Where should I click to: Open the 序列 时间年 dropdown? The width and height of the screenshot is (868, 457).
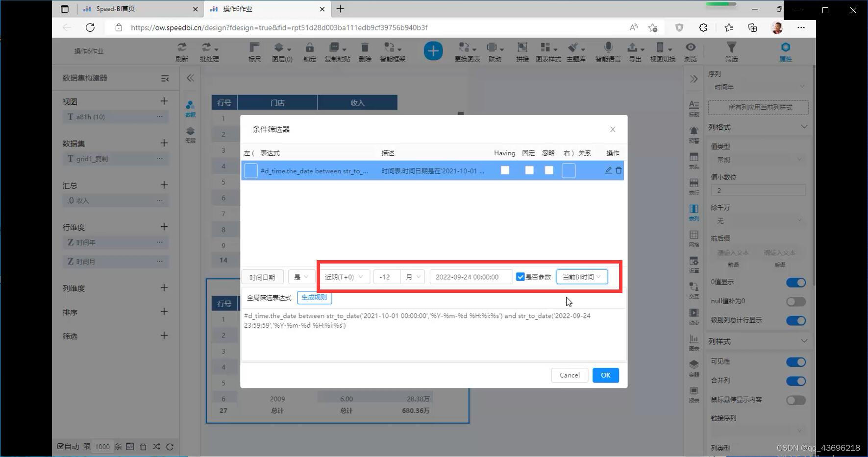coord(758,87)
